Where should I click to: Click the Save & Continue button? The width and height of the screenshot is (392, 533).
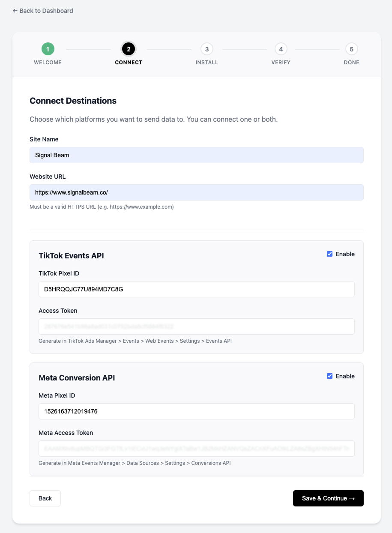(328, 498)
